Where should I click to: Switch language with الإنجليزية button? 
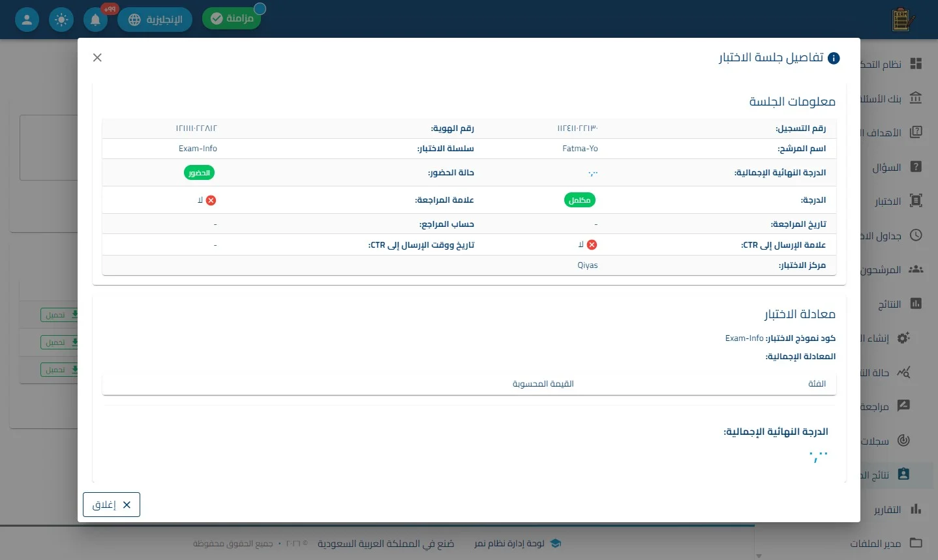click(x=155, y=20)
